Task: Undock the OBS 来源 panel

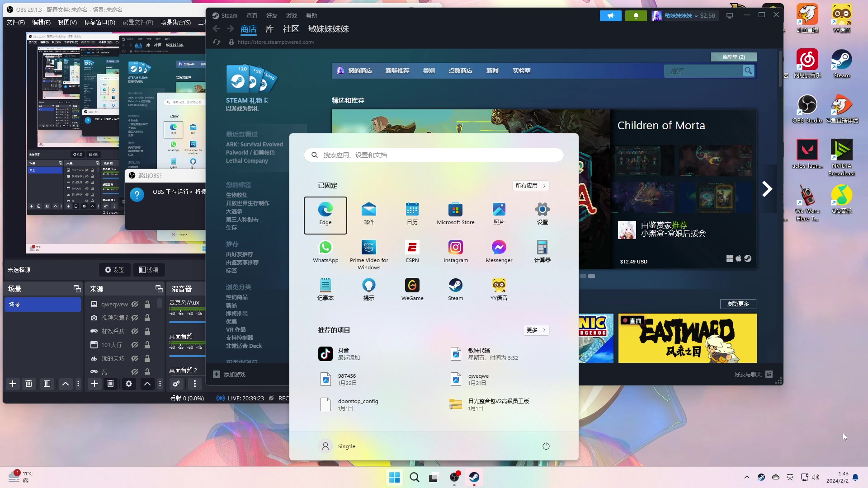Action: tap(159, 289)
